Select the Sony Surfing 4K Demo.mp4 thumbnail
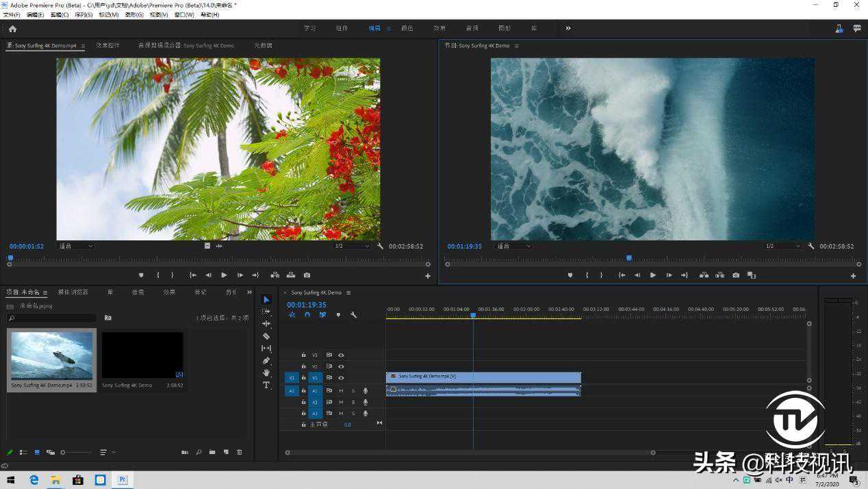This screenshot has width=868, height=489. pyautogui.click(x=52, y=355)
